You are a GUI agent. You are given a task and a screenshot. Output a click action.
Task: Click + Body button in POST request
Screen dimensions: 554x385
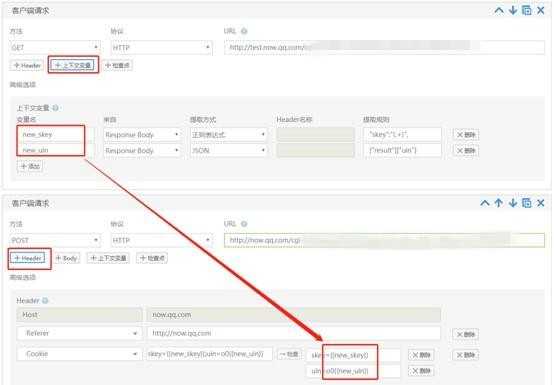point(66,259)
